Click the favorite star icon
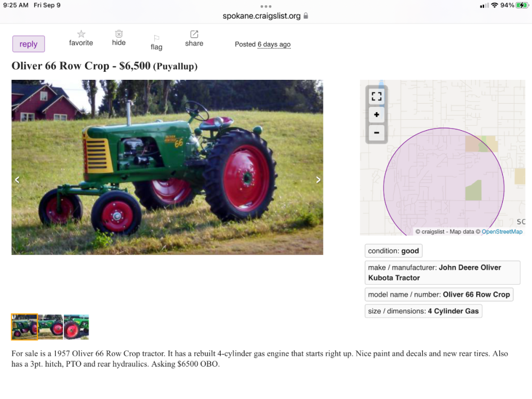The image size is (532, 399). click(x=81, y=34)
